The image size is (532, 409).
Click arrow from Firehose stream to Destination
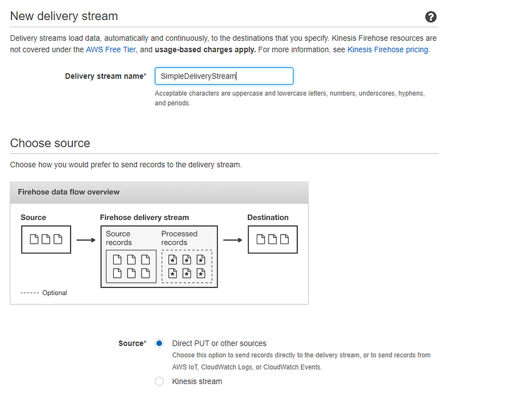tap(233, 240)
